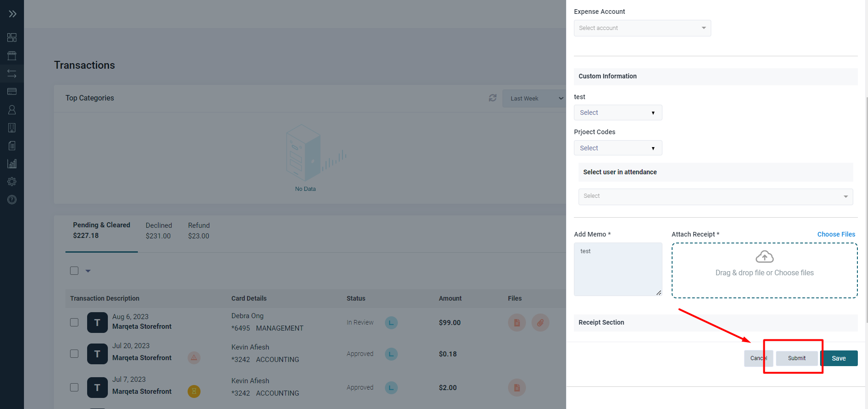868x409 pixels.
Task: Click the $99.00 amount cell
Action: [449, 323]
